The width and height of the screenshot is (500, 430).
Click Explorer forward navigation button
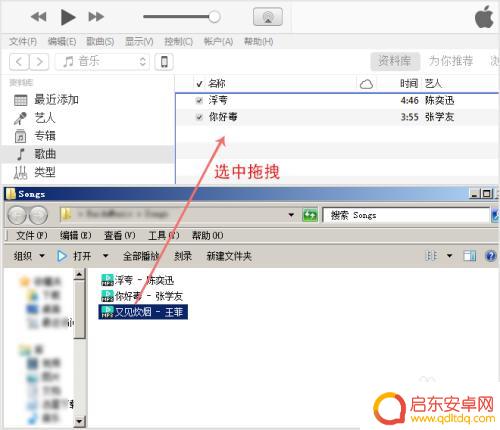tap(38, 215)
